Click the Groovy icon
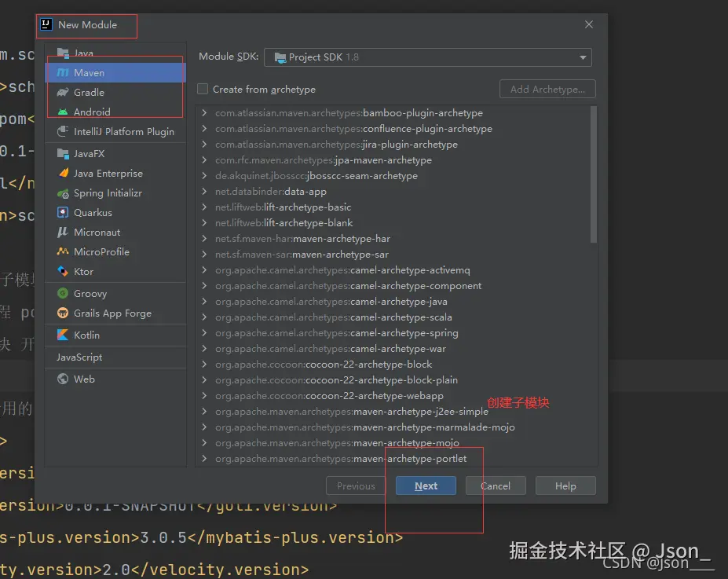Viewport: 728px width, 579px height. tap(63, 294)
